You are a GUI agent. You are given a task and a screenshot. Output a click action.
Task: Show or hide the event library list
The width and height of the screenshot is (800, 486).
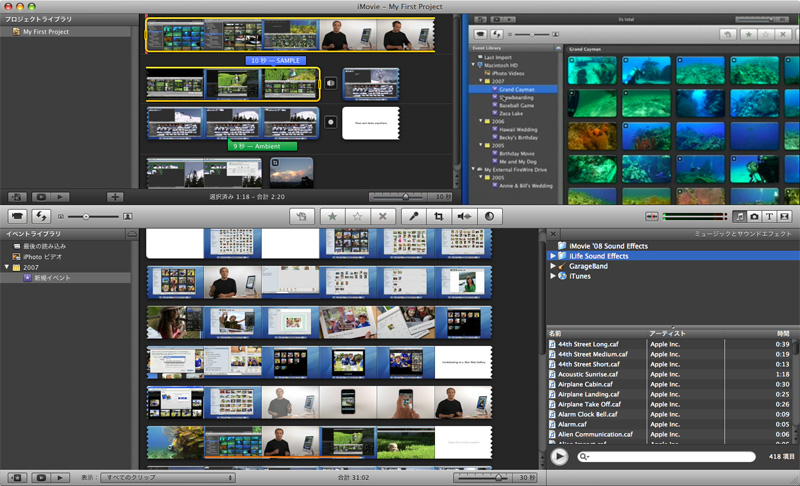tap(16, 478)
